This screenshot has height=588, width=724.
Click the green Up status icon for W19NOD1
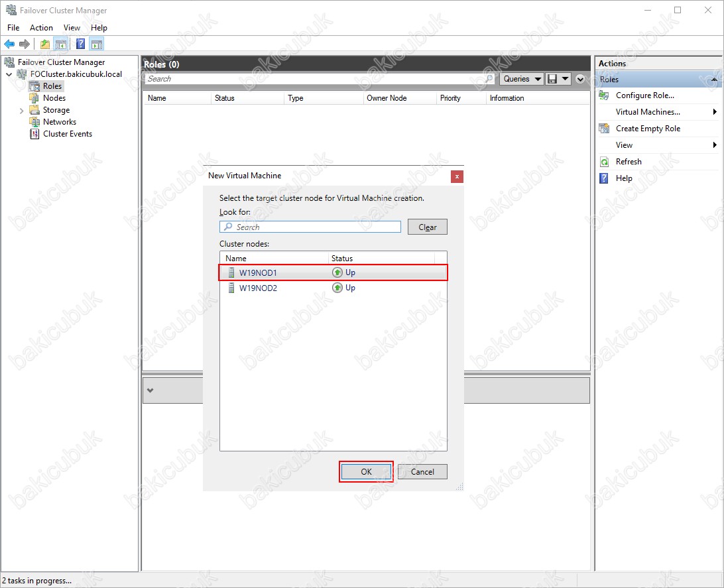tap(337, 272)
